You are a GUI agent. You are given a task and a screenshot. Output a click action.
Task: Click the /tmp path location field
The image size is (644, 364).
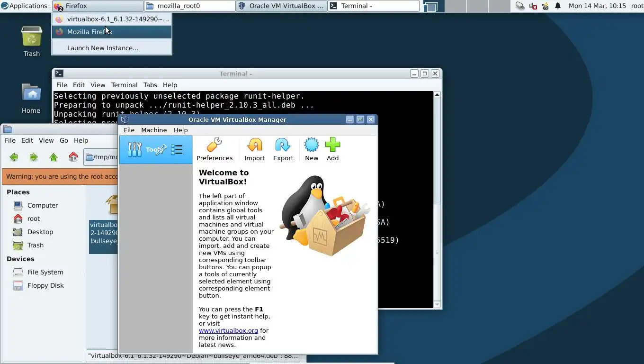(101, 157)
